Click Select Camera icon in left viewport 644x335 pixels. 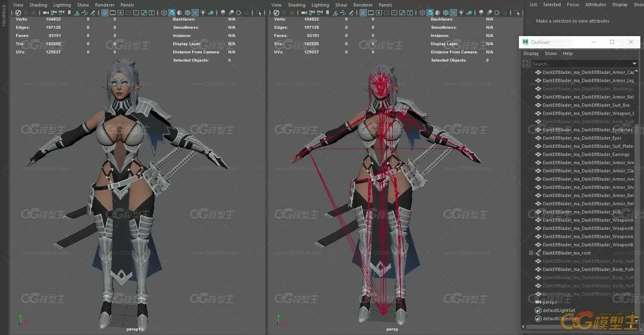tap(46, 13)
